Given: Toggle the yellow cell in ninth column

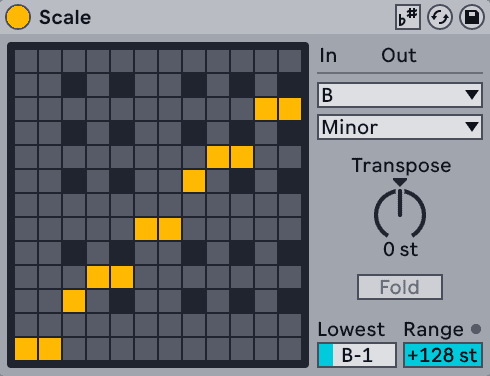Looking at the screenshot, I should coord(218,157).
